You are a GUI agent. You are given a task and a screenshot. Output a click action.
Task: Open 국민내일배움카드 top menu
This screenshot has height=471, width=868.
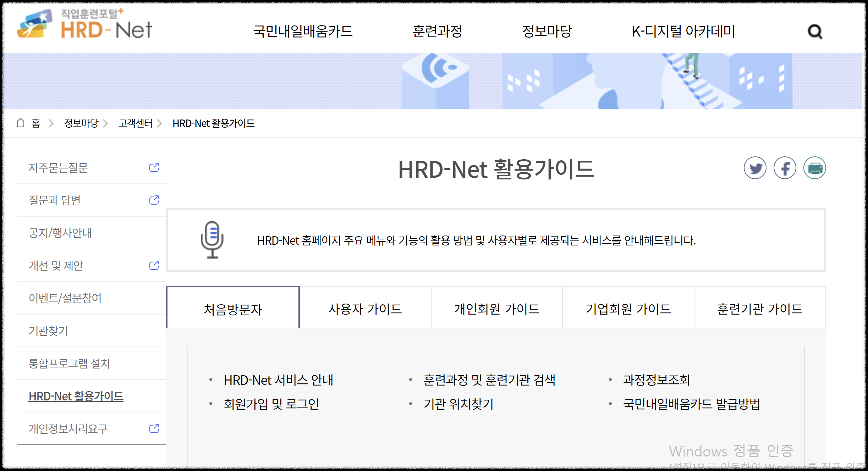(303, 31)
